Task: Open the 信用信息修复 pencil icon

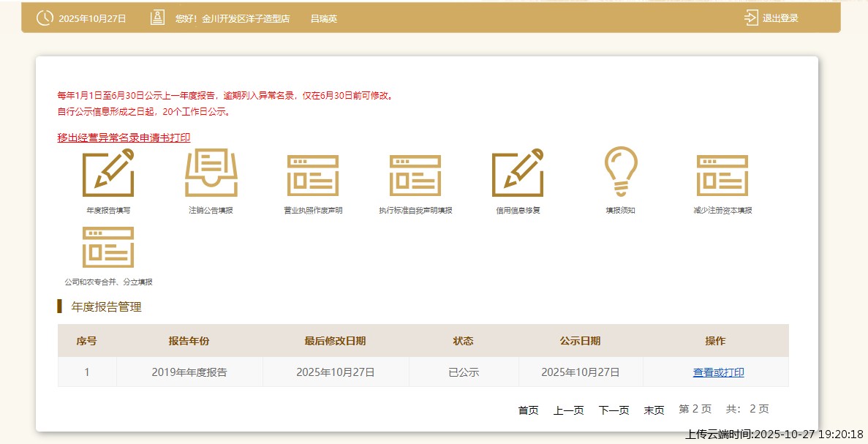Action: tap(518, 173)
